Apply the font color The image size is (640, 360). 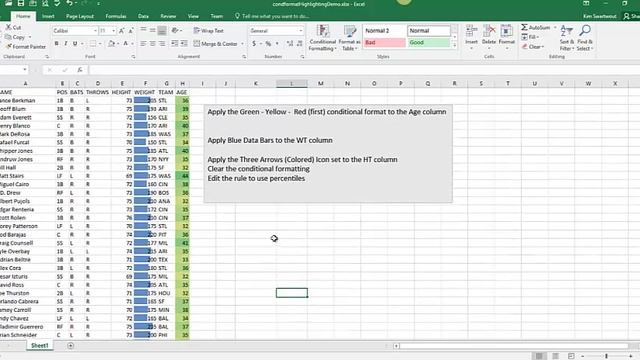pos(126,44)
